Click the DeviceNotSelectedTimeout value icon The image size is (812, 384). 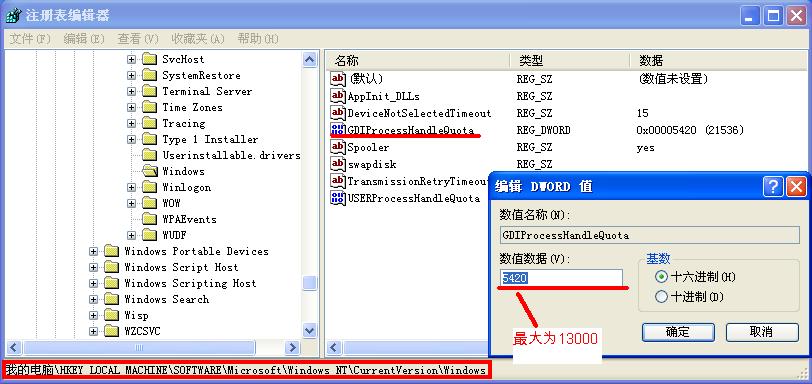coord(338,113)
